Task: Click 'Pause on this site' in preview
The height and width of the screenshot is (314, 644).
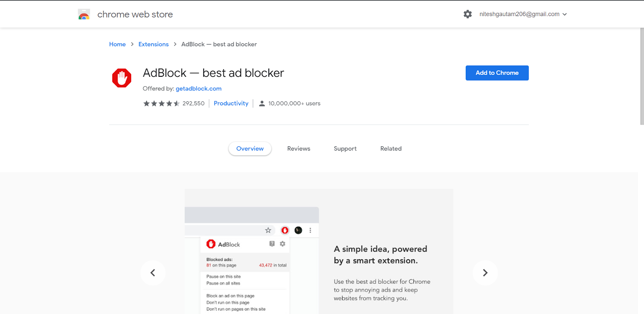Action: tap(223, 277)
